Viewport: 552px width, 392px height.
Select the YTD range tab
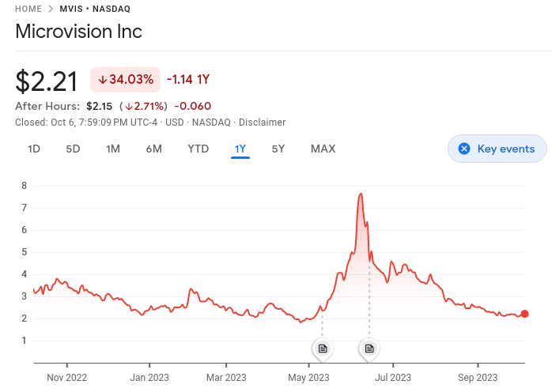(x=198, y=149)
